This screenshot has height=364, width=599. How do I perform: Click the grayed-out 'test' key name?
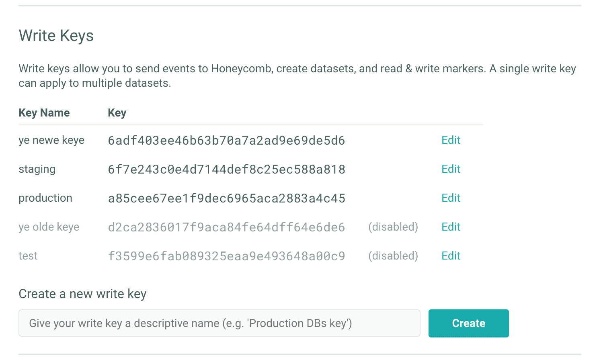[x=28, y=256]
